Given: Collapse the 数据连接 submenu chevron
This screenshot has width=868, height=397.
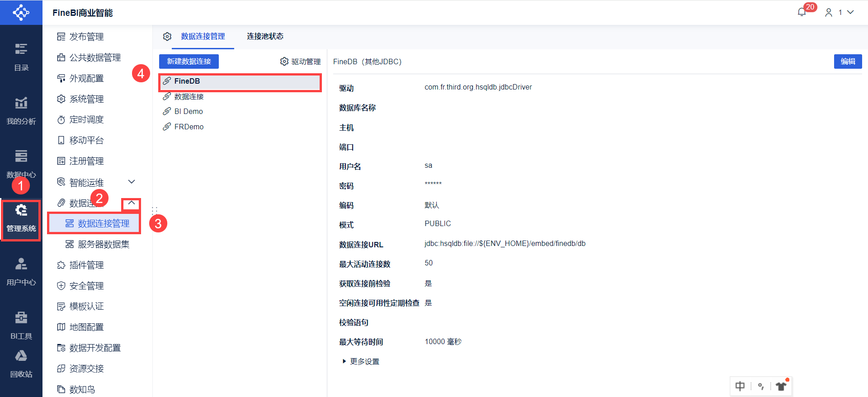Looking at the screenshot, I should click(132, 203).
